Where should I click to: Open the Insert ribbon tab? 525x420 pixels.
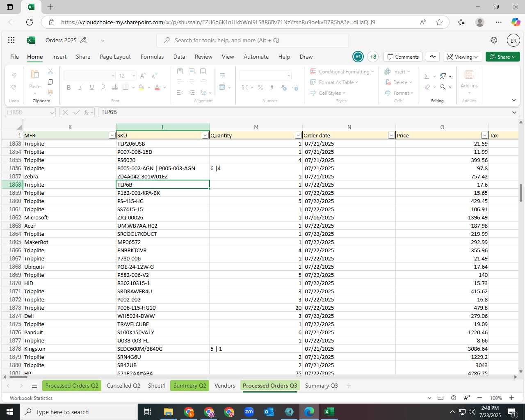tap(59, 57)
